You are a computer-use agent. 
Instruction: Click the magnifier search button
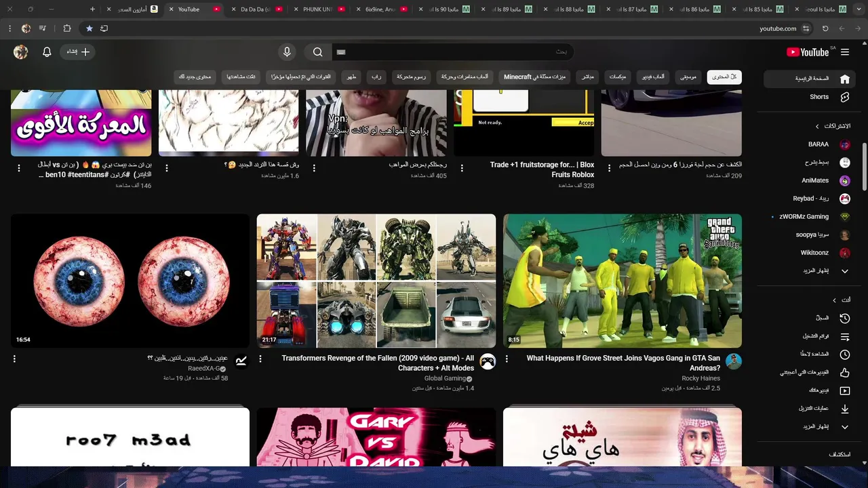318,52
